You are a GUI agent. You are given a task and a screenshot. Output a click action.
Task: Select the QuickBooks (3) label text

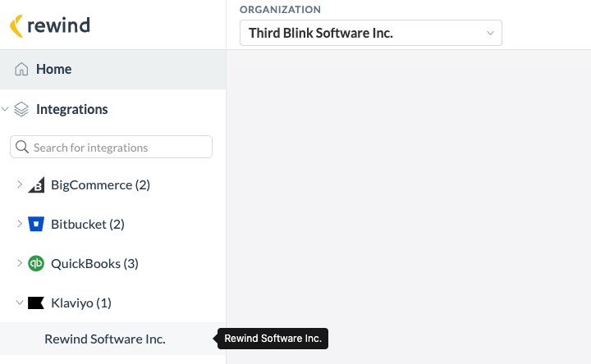pyautogui.click(x=94, y=263)
